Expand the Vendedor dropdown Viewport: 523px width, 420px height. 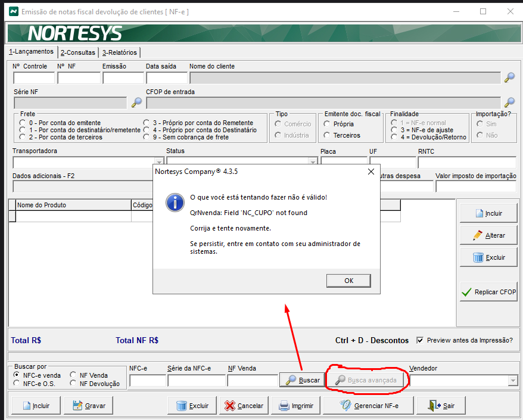click(x=512, y=380)
